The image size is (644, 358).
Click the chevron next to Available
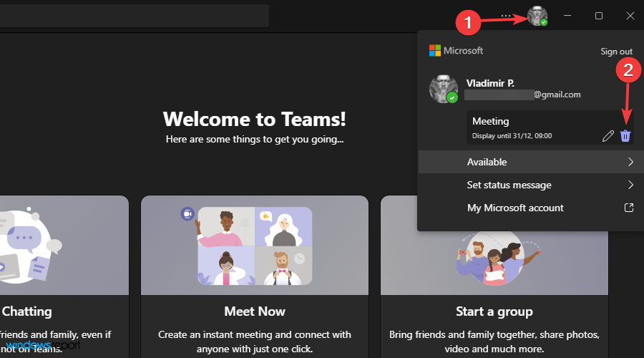(x=630, y=162)
